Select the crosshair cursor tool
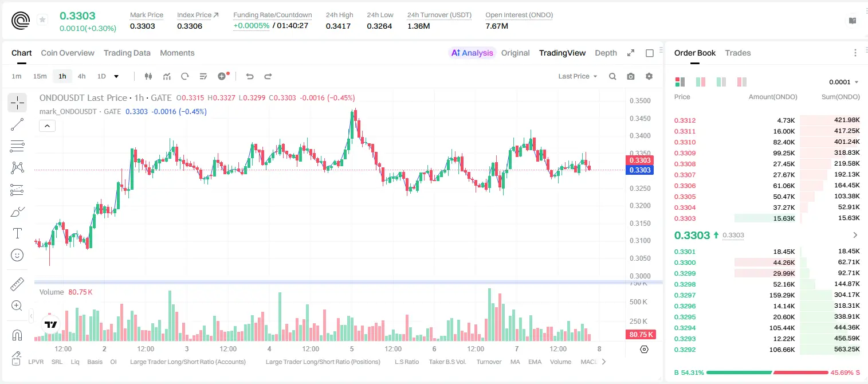Viewport: 868px width, 384px height. click(x=17, y=103)
